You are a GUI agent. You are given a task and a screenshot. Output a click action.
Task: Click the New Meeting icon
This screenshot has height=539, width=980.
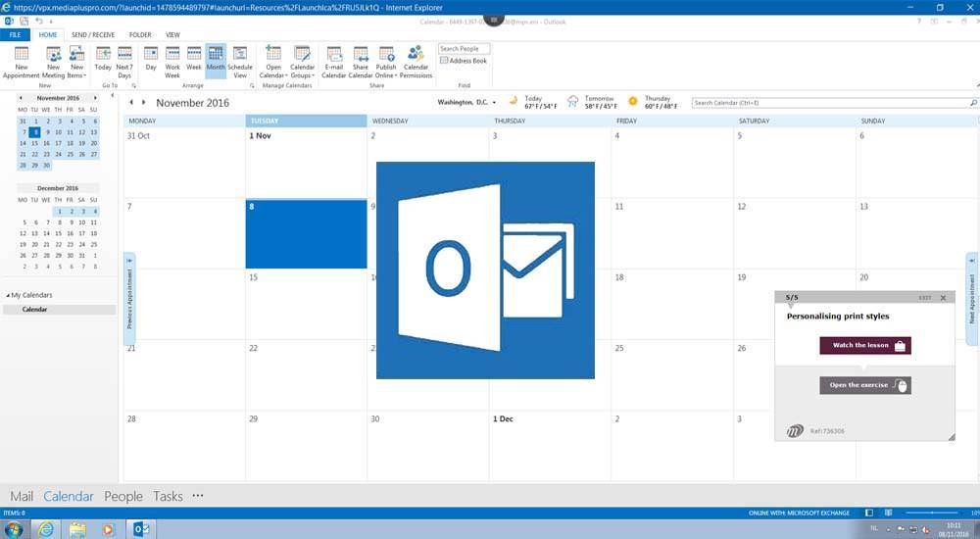pyautogui.click(x=53, y=62)
